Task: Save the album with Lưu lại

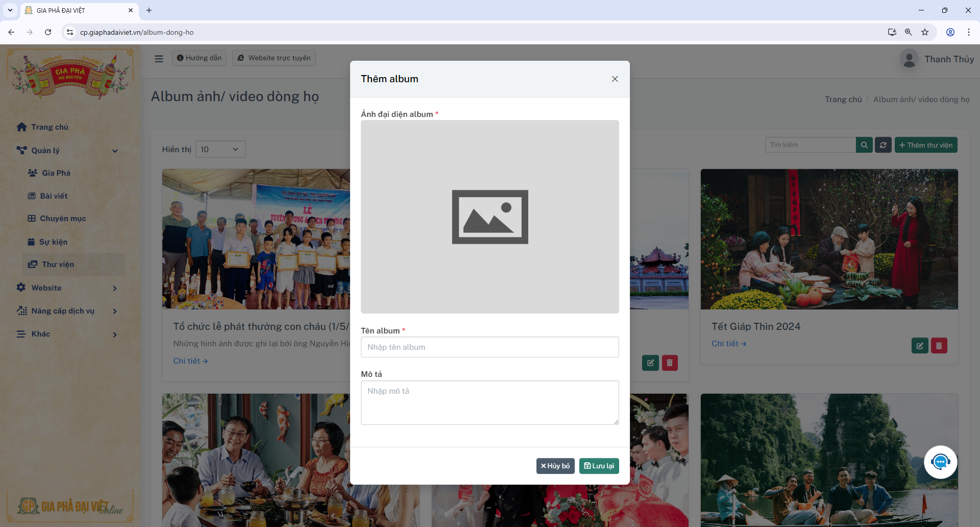Action: [599, 466]
